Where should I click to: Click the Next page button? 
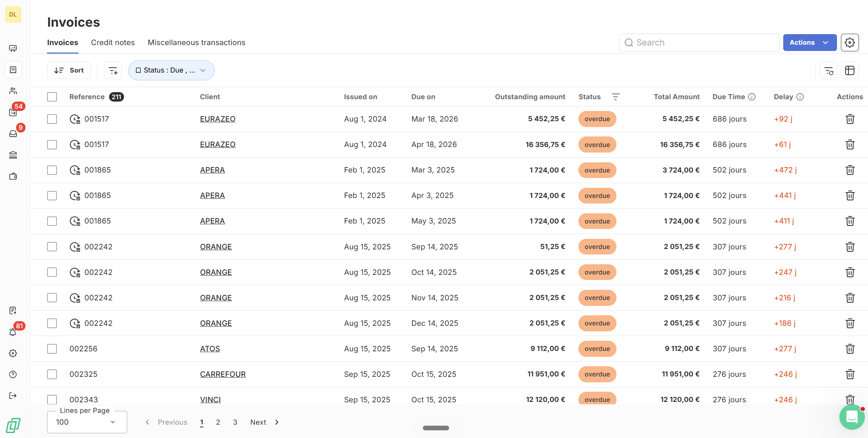[265, 422]
